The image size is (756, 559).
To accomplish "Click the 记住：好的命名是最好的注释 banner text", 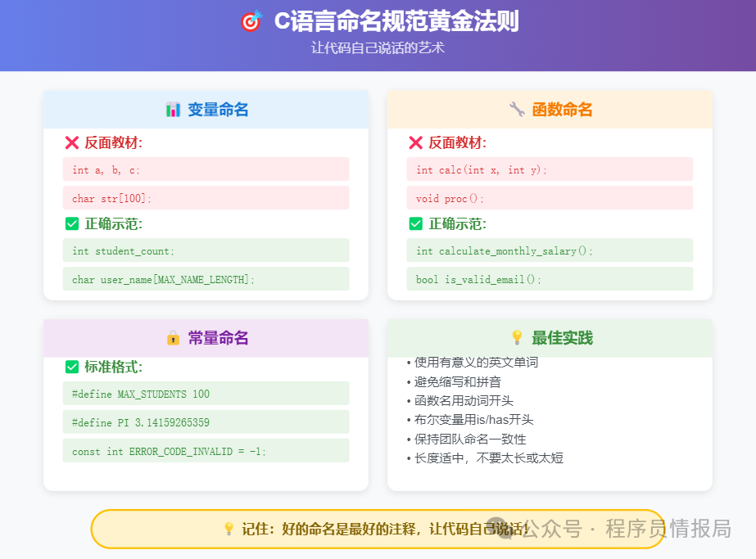I will click(385, 529).
